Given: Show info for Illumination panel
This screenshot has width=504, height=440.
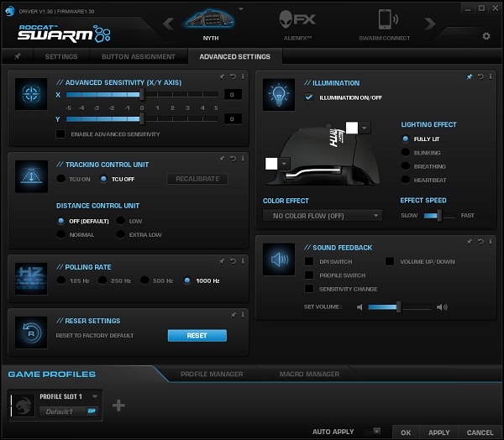Looking at the screenshot, I should [491, 76].
